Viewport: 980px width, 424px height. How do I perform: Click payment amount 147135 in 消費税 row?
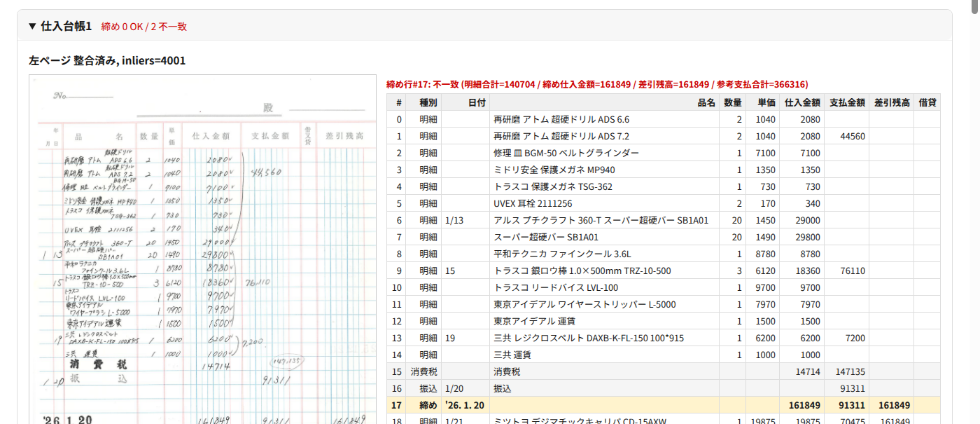pos(847,371)
